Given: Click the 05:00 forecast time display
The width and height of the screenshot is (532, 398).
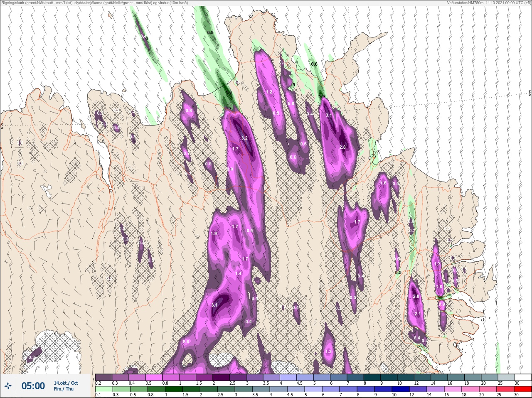Looking at the screenshot, I should pos(33,386).
